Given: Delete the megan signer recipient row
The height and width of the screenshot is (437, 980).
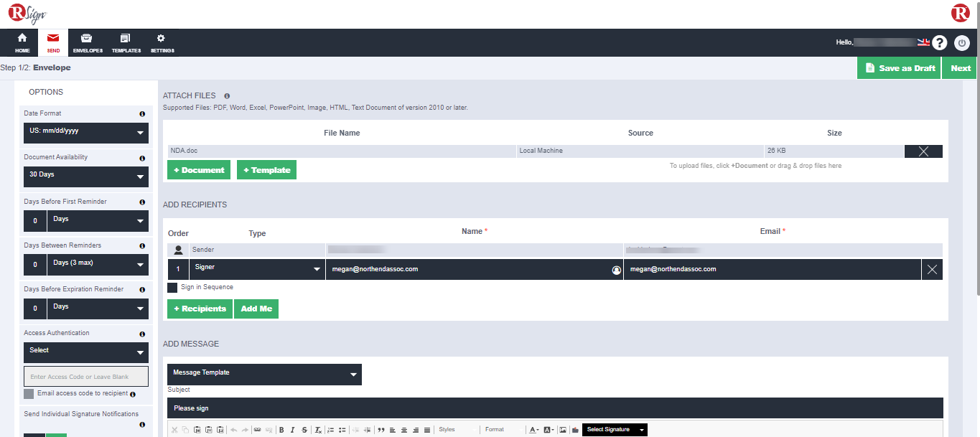Looking at the screenshot, I should click(932, 269).
